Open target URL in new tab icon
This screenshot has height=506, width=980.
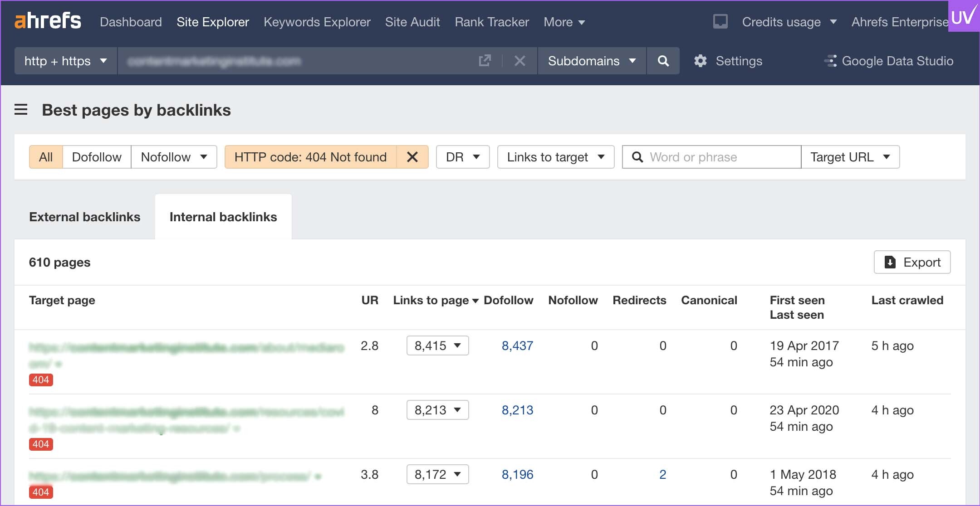tap(485, 61)
